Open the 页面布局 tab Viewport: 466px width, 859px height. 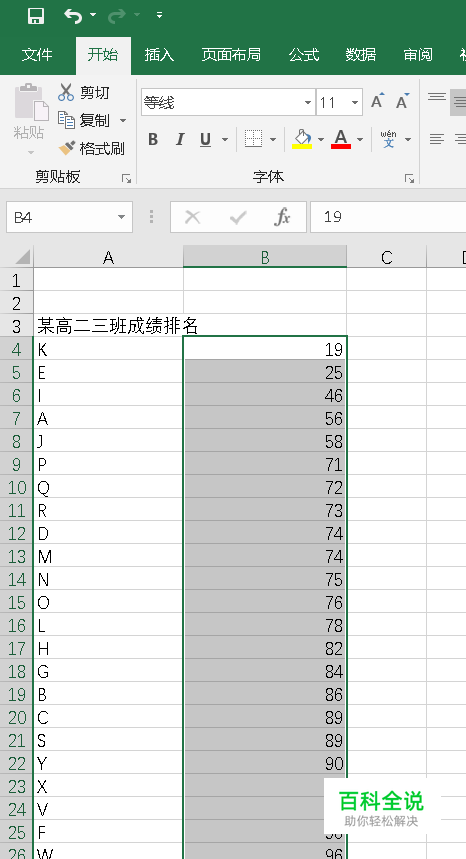coord(231,55)
